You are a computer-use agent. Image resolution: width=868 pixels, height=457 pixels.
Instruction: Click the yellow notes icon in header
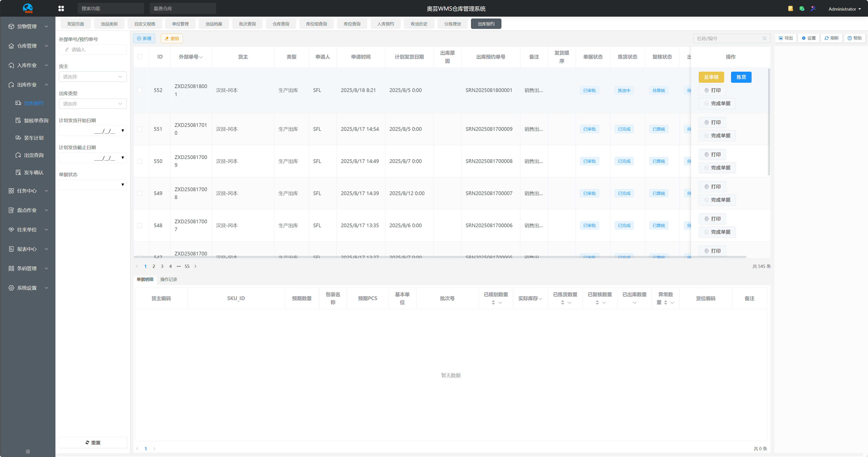click(790, 8)
